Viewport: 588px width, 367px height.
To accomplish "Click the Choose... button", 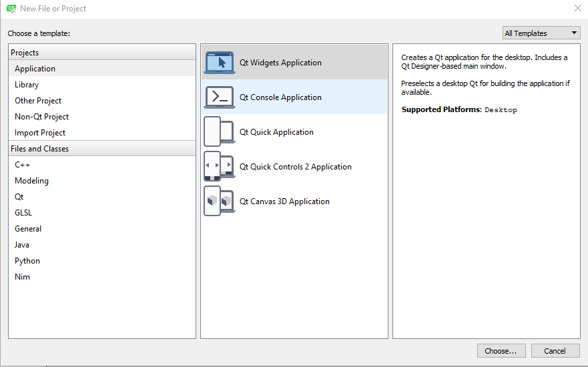I will coord(501,351).
